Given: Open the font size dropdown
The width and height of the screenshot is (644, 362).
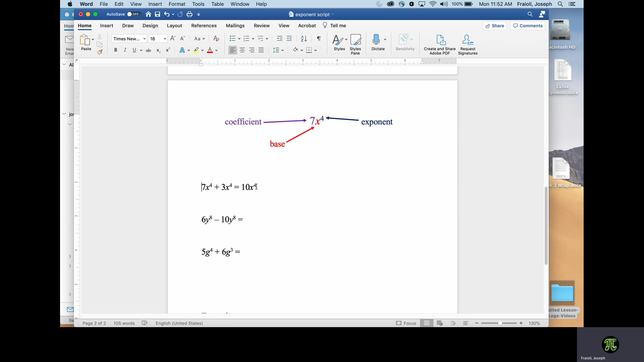Looking at the screenshot, I should pyautogui.click(x=165, y=39).
